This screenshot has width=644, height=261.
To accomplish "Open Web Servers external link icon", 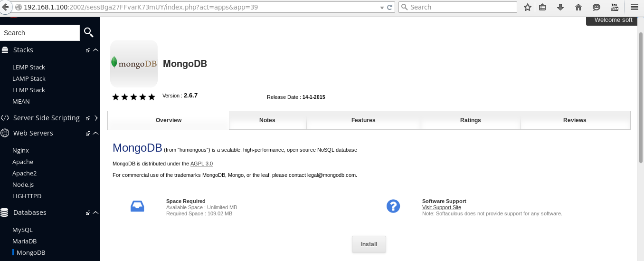I will point(88,133).
